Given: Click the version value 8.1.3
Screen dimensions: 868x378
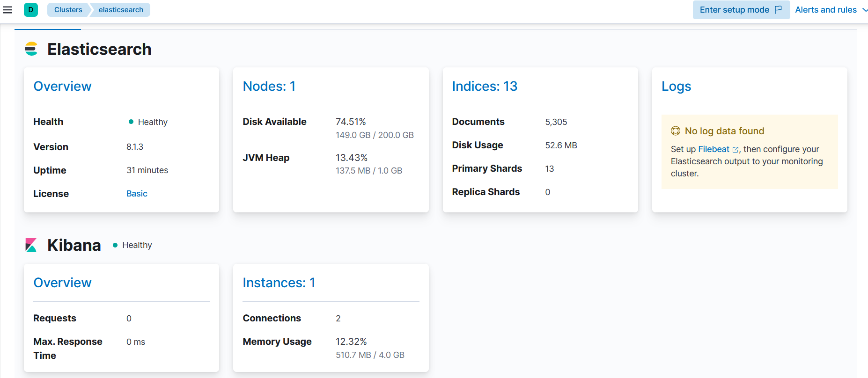Looking at the screenshot, I should click(x=135, y=147).
